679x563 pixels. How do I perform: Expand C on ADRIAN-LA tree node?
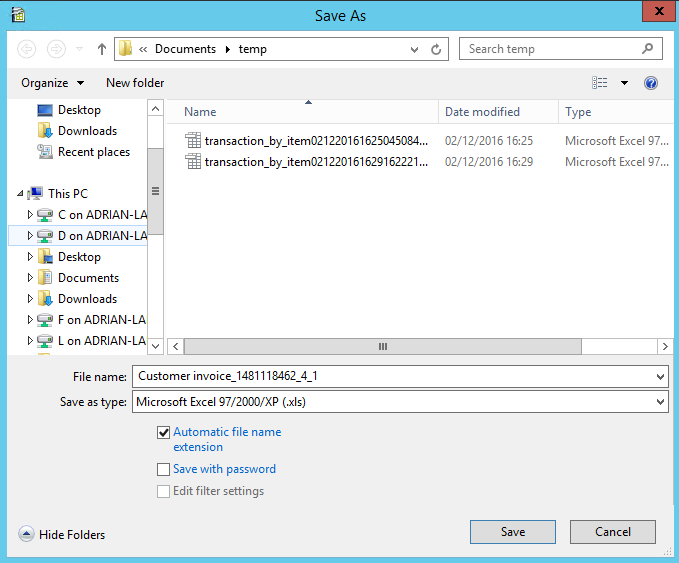coord(30,215)
